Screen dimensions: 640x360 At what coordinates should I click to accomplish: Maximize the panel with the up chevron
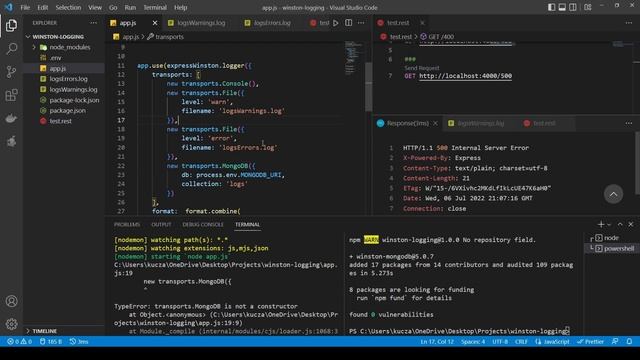[x=620, y=224]
